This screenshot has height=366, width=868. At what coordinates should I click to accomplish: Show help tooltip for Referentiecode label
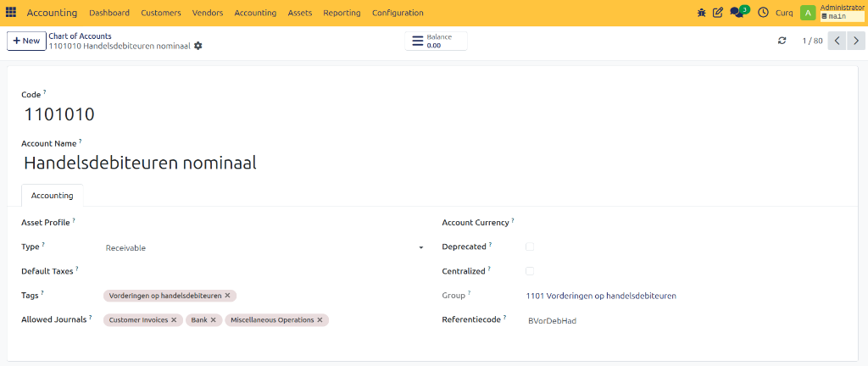click(505, 318)
